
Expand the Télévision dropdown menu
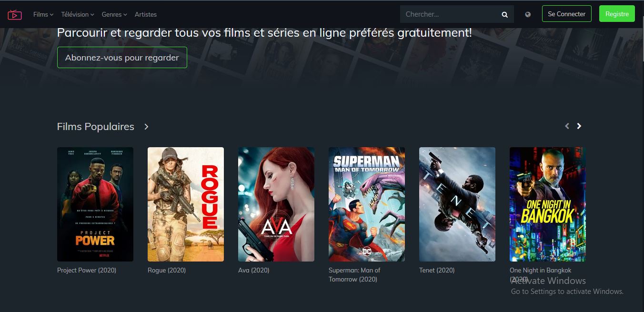coord(78,14)
